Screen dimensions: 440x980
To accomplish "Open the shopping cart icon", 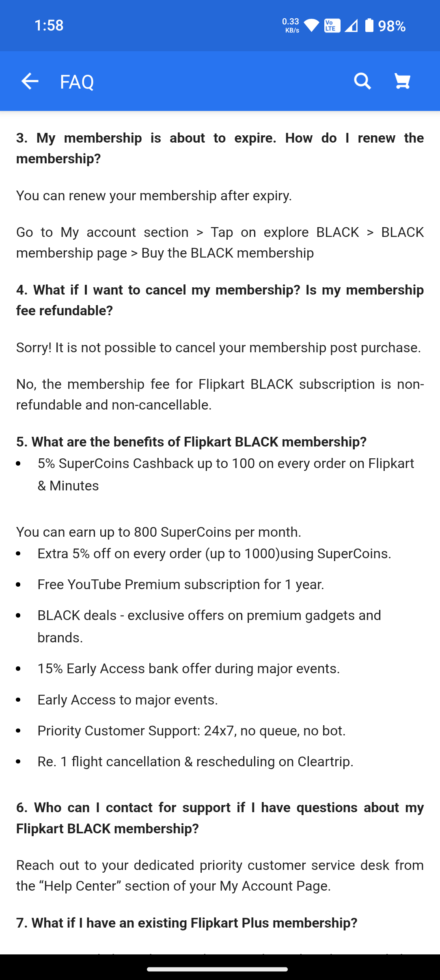I will pyautogui.click(x=402, y=81).
